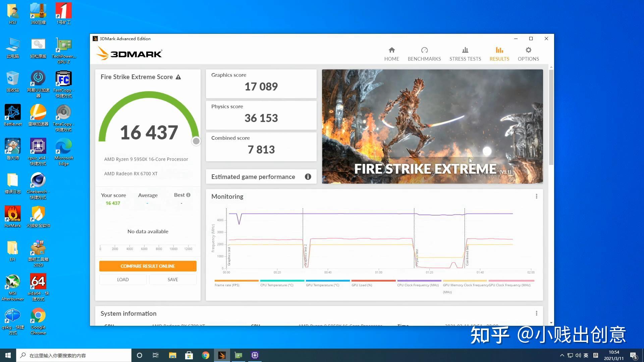
Task: Click the Monitoring panel overflow menu icon
Action: pos(537,196)
